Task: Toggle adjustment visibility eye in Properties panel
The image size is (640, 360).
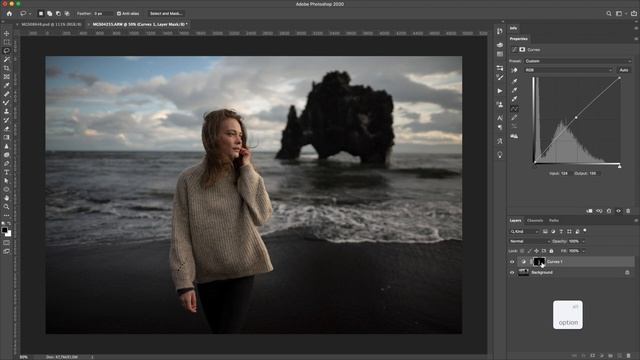Action: (x=618, y=211)
